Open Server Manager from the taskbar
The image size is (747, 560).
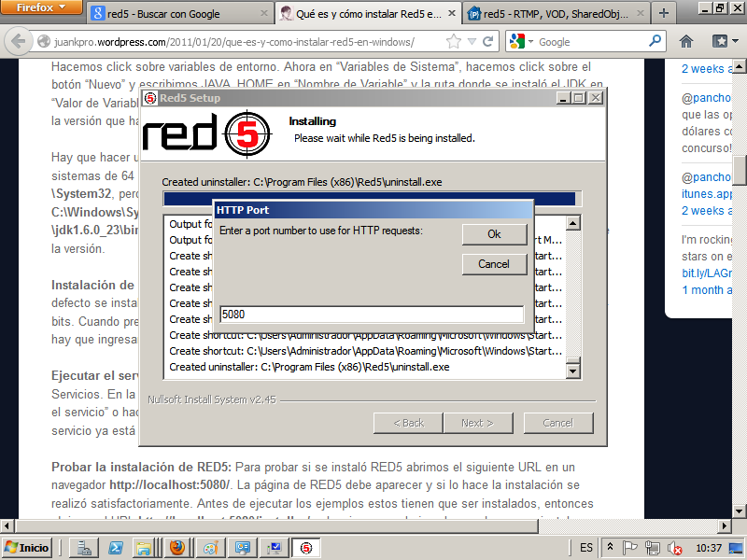coord(85,548)
